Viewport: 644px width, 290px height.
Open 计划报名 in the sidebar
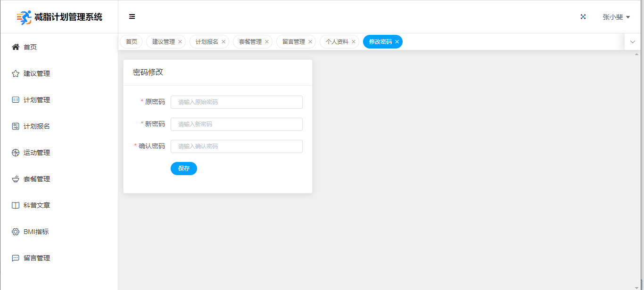tap(59, 126)
